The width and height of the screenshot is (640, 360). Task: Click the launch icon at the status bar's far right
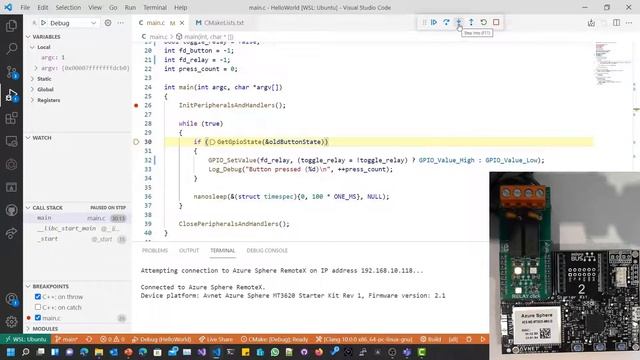[x=482, y=339]
